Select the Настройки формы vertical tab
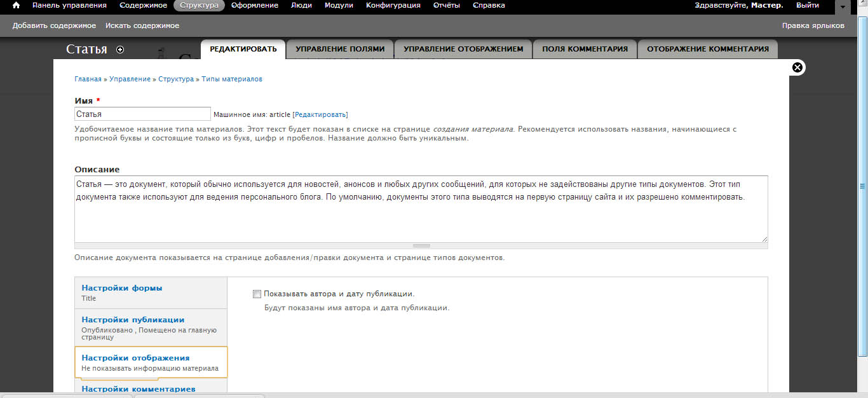Viewport: 868px width, 398px height. click(x=122, y=288)
